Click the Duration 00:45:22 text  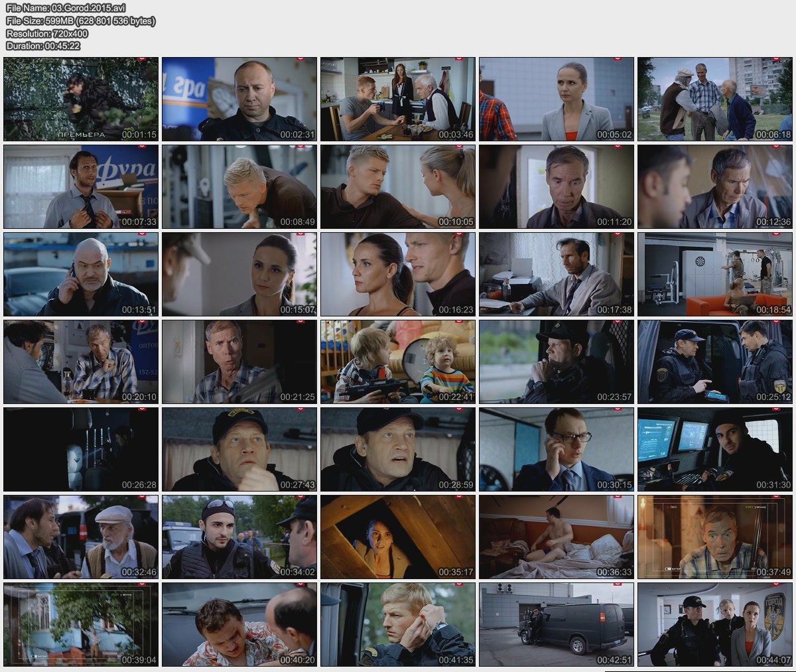(x=43, y=46)
